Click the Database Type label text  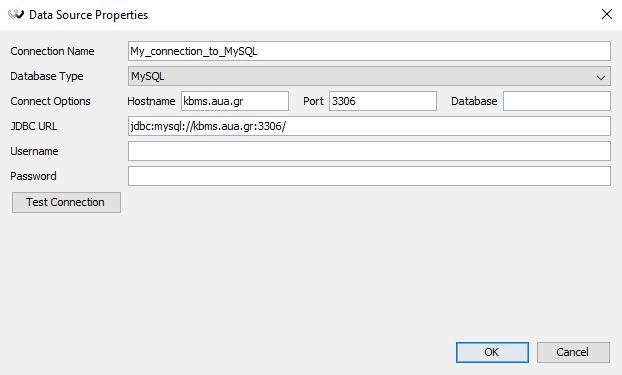click(x=47, y=76)
